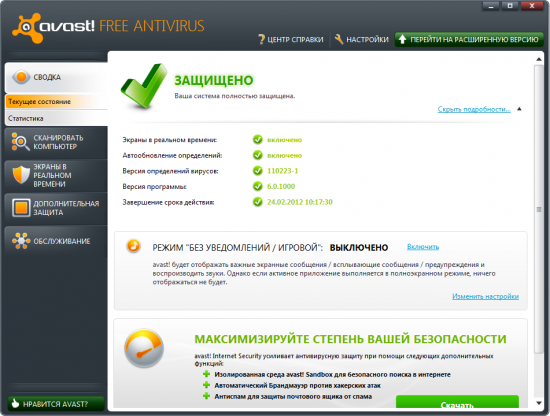Click the green Скачать download button
The height and width of the screenshot is (416, 550).
[457, 402]
